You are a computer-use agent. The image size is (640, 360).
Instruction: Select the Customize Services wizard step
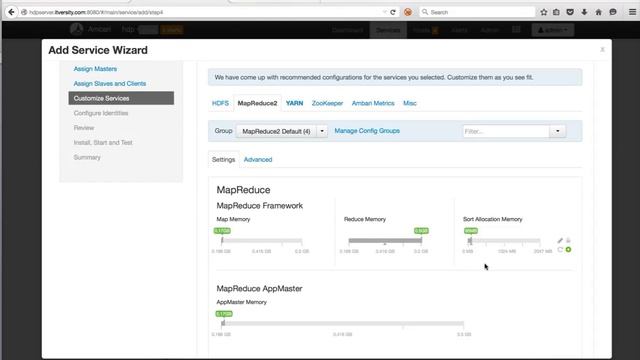(121, 98)
